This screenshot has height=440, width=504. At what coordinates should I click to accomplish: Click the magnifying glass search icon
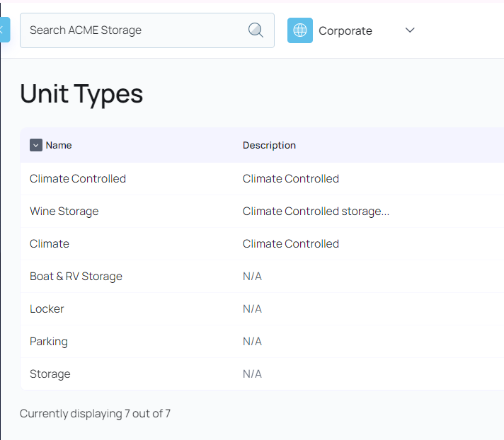256,30
